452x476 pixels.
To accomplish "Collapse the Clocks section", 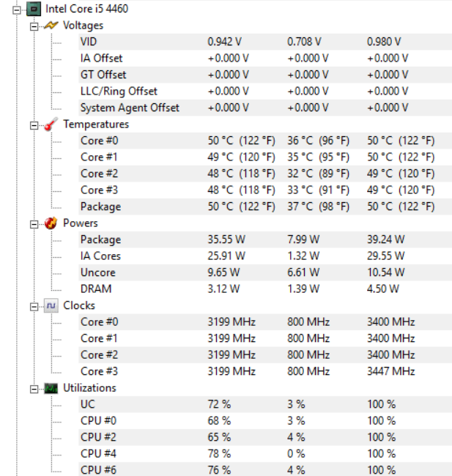I will click(x=34, y=306).
